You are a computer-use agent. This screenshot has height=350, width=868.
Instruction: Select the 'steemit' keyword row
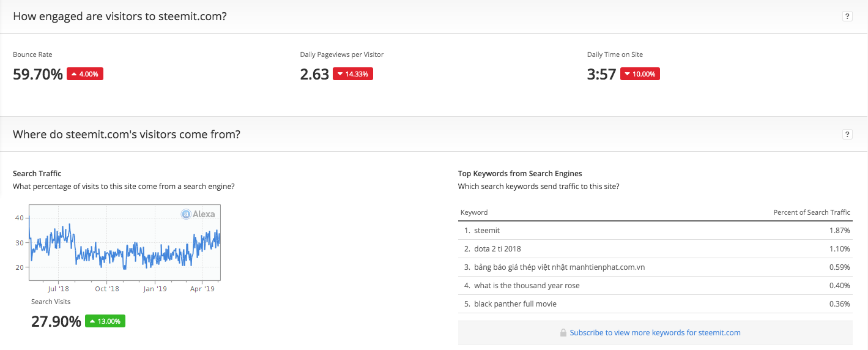655,231
